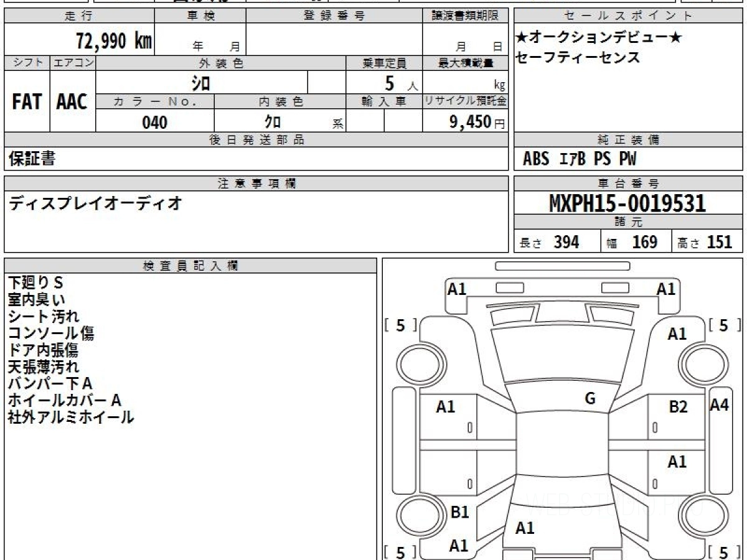
Task: Select chassis number MXPH15-0019531
Action: point(627,203)
